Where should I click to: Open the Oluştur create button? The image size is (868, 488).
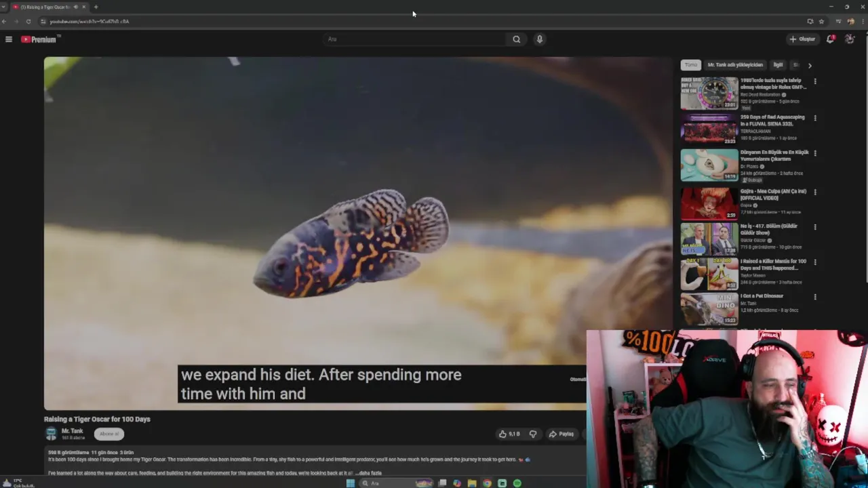click(x=802, y=39)
